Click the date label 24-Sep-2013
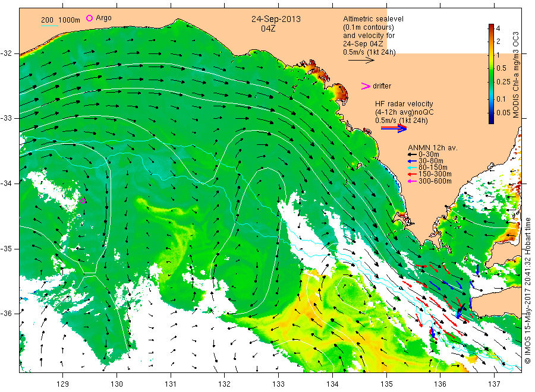 click(276, 19)
